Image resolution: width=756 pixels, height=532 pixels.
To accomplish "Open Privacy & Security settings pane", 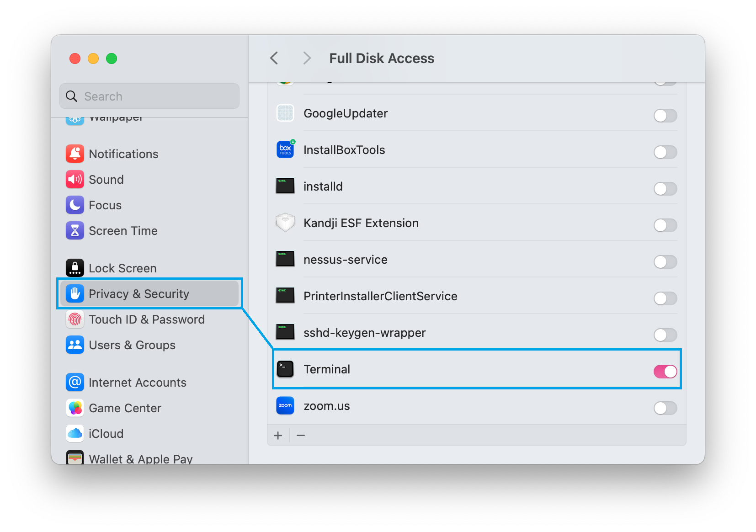I will [x=139, y=294].
